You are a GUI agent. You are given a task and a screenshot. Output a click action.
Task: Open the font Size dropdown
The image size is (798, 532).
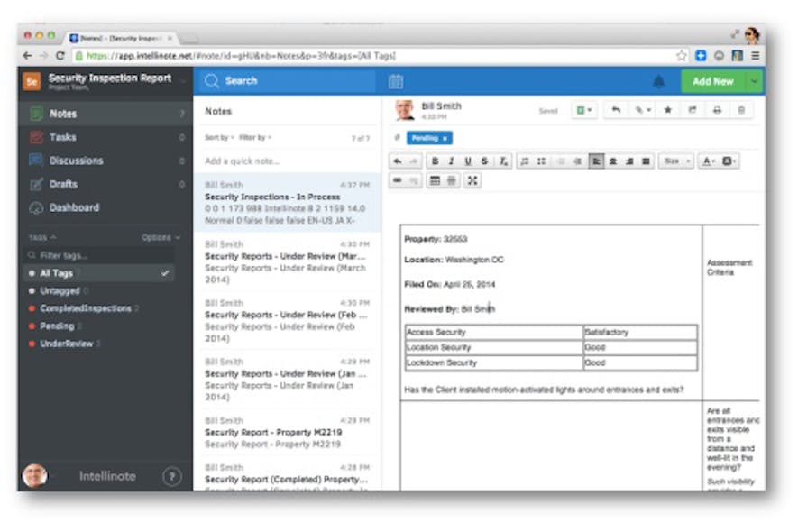point(676,161)
